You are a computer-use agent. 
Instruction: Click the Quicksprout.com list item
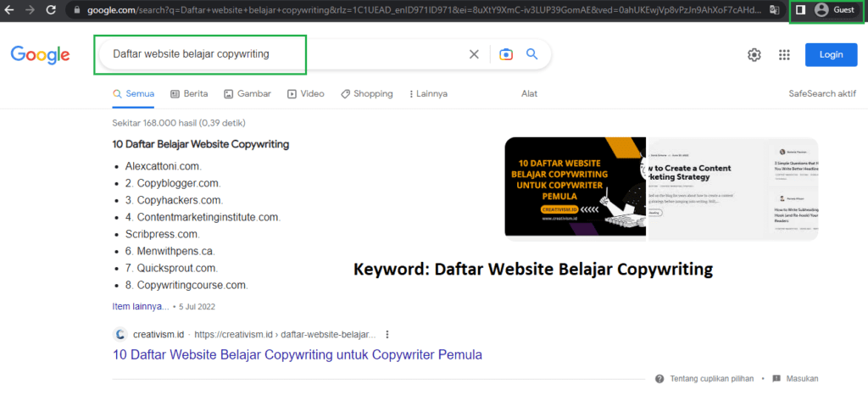pos(171,269)
